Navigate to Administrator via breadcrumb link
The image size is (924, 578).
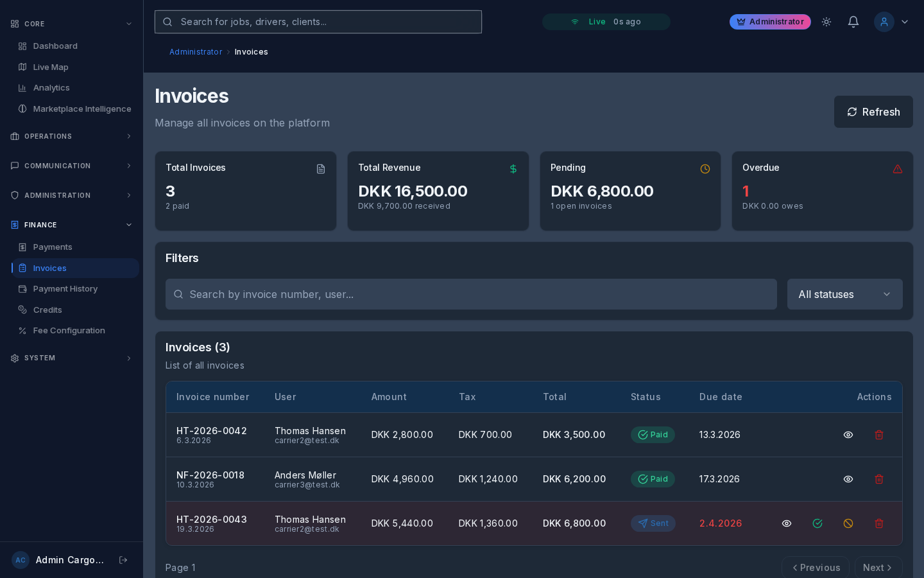196,52
